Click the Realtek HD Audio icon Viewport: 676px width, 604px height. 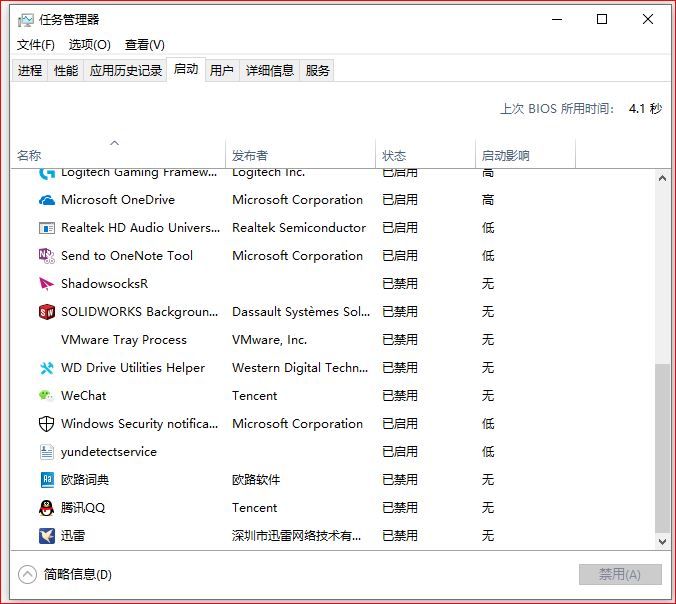pyautogui.click(x=47, y=228)
